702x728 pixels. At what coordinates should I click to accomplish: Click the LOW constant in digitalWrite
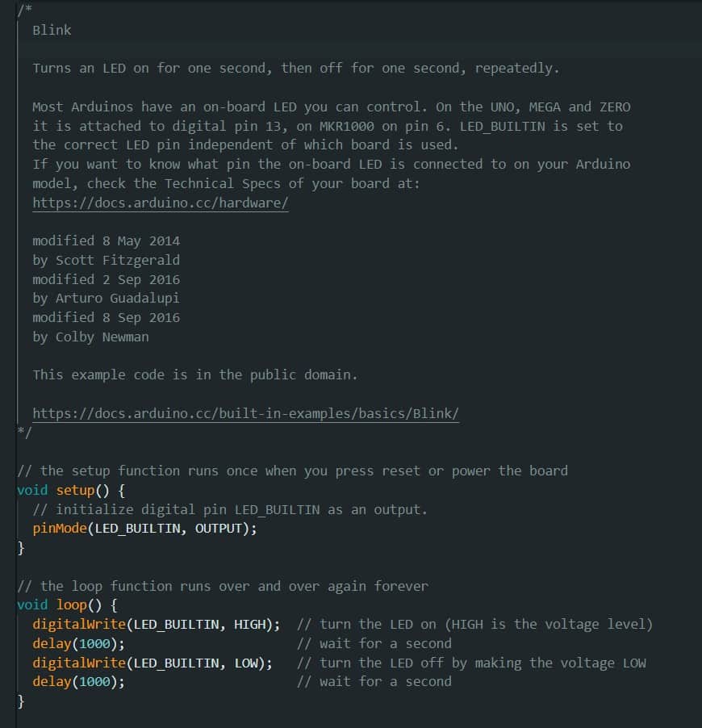coord(249,663)
